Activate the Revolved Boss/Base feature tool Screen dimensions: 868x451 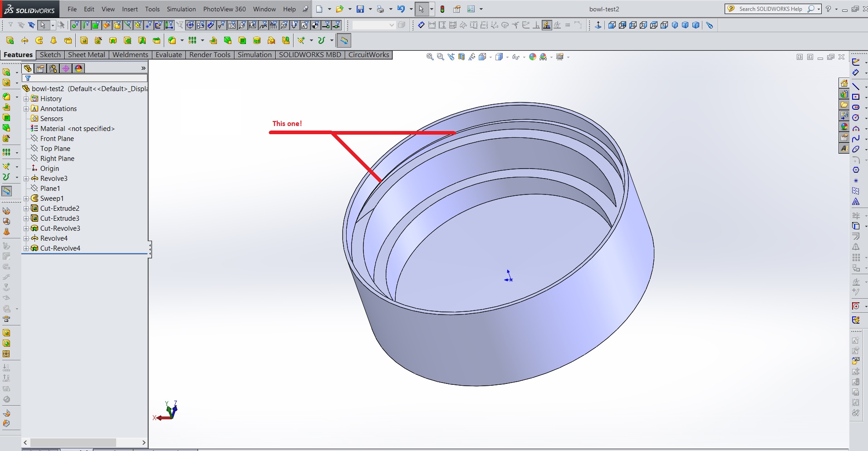(x=24, y=40)
